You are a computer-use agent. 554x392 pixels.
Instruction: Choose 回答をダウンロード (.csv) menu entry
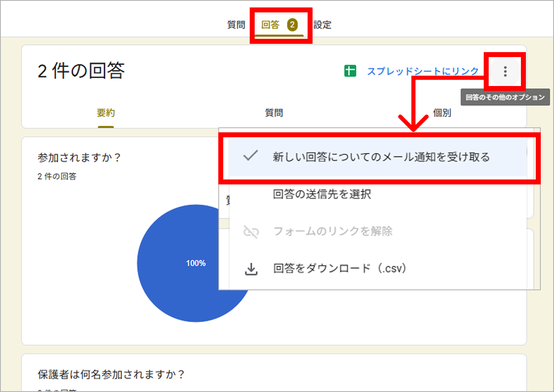click(339, 269)
